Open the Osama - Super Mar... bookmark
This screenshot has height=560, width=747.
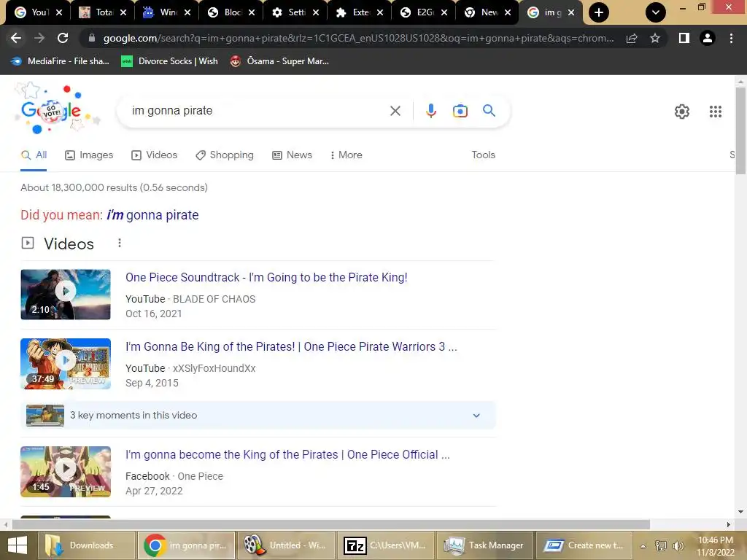[279, 61]
